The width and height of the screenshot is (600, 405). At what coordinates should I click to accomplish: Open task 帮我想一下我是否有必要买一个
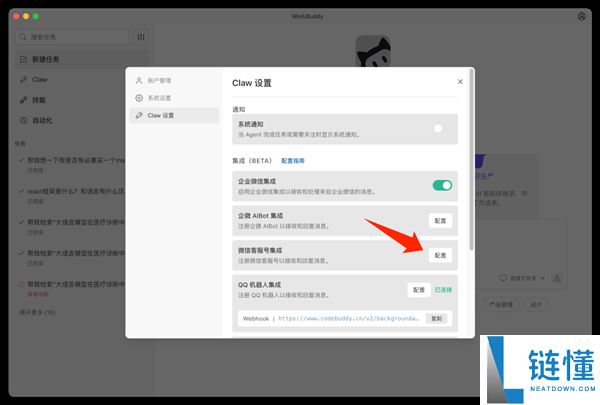pyautogui.click(x=72, y=165)
